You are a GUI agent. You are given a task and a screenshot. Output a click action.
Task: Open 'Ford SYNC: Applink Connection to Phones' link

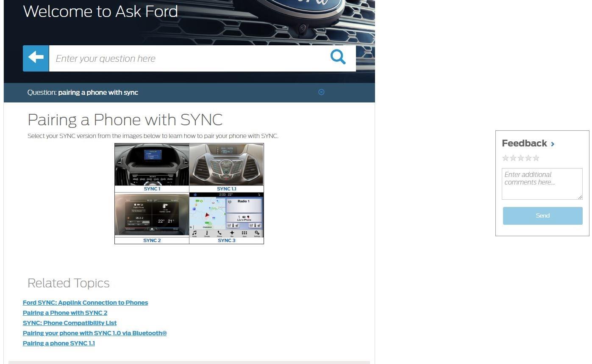85,303
